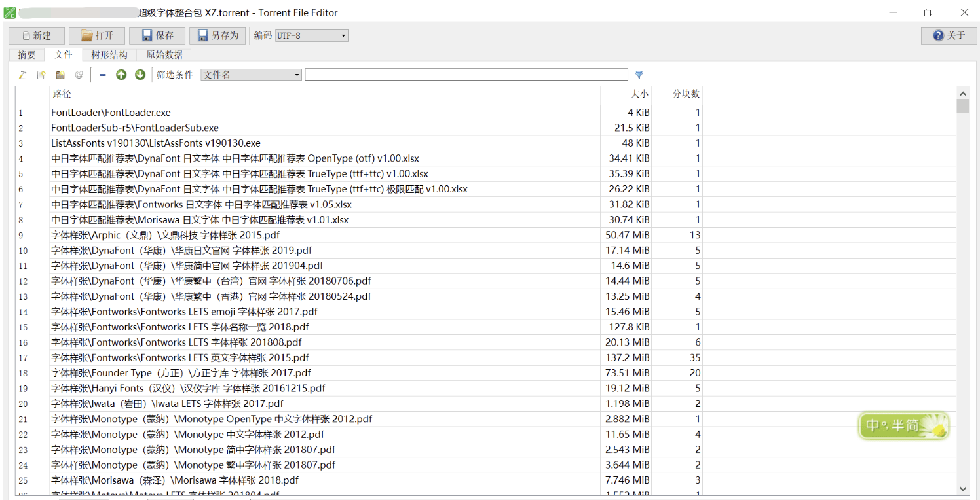The image size is (980, 500).
Task: Click the add folder icon
Action: pos(60,75)
